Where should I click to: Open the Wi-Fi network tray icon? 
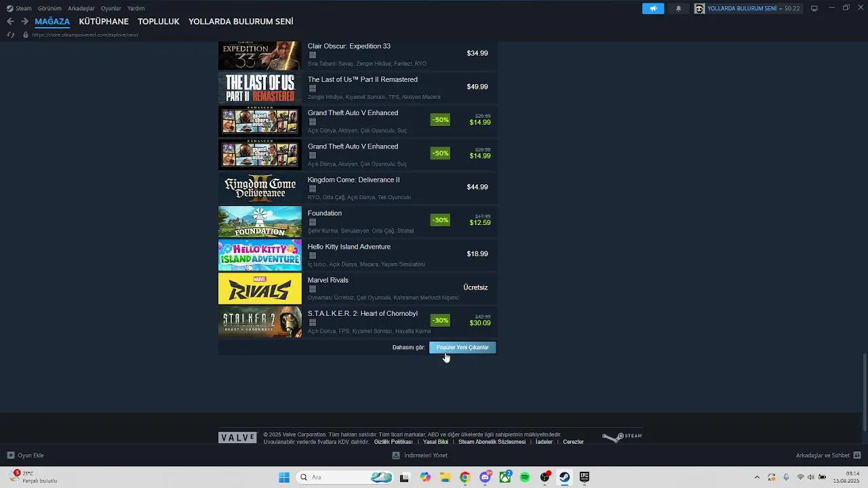pyautogui.click(x=800, y=477)
